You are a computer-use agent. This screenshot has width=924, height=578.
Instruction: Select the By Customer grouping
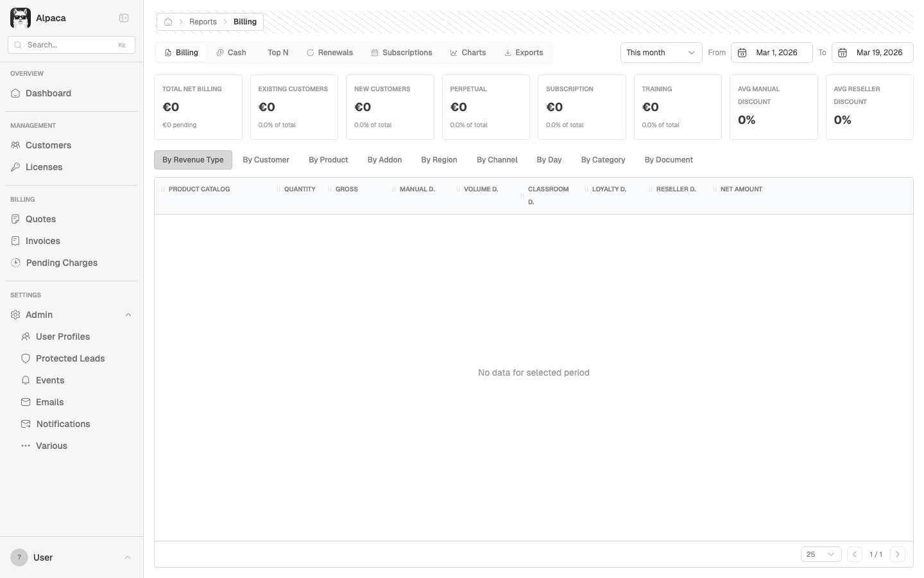pos(266,159)
